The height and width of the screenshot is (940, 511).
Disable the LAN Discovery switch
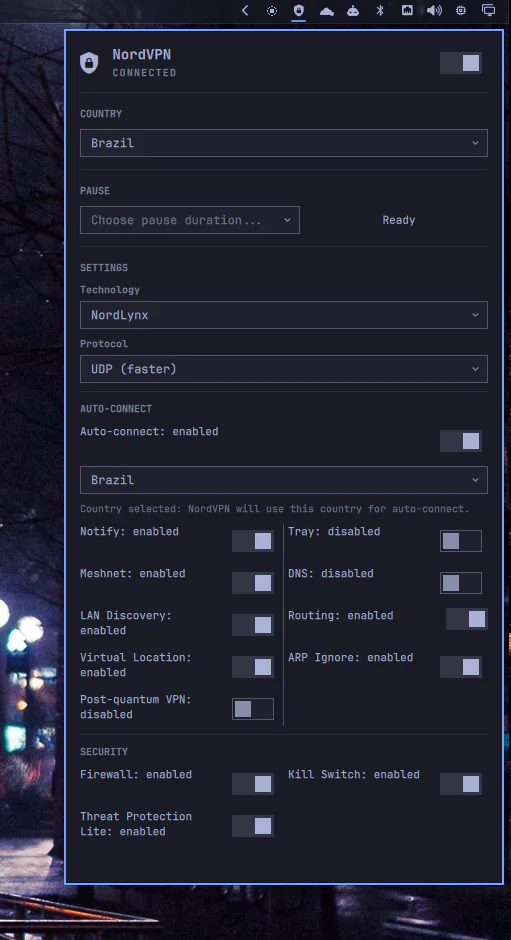pyautogui.click(x=253, y=625)
